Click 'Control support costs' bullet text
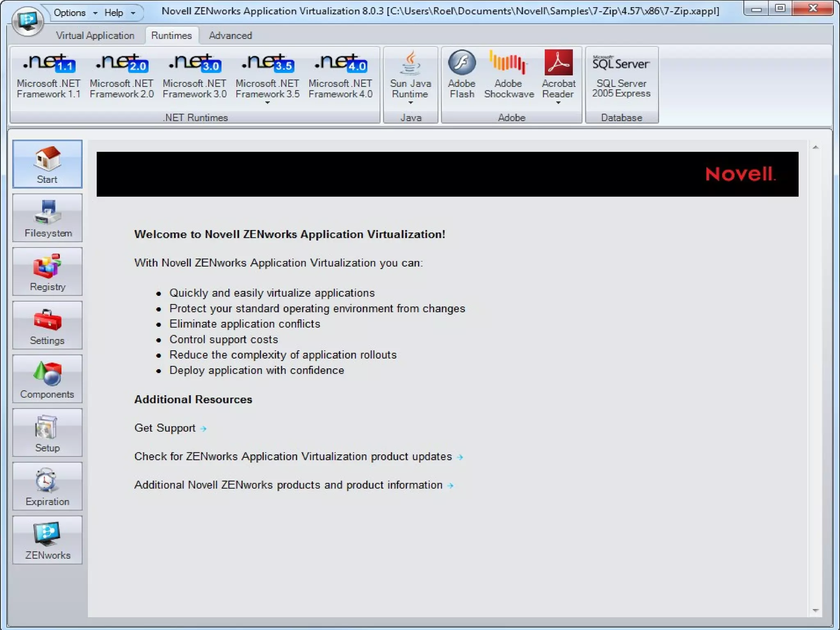The image size is (840, 630). [224, 340]
